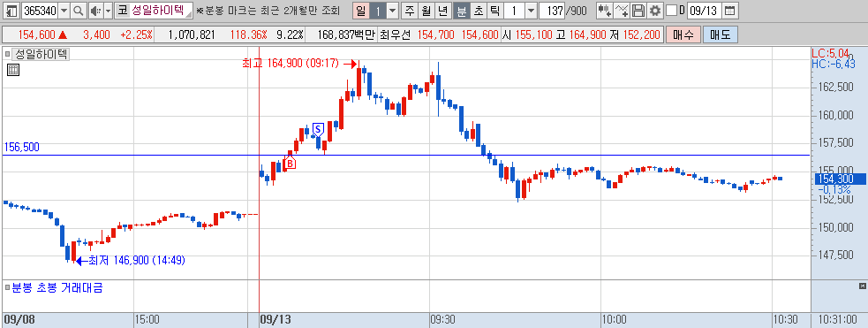The width and height of the screenshot is (868, 328).
Task: Enable the D checkbox
Action: 671,10
